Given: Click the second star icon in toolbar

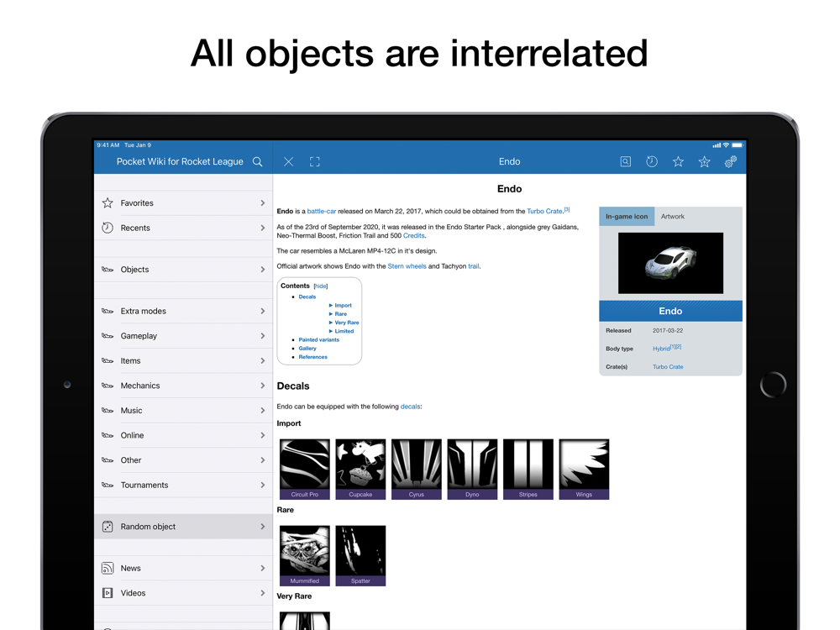Looking at the screenshot, I should (x=705, y=162).
